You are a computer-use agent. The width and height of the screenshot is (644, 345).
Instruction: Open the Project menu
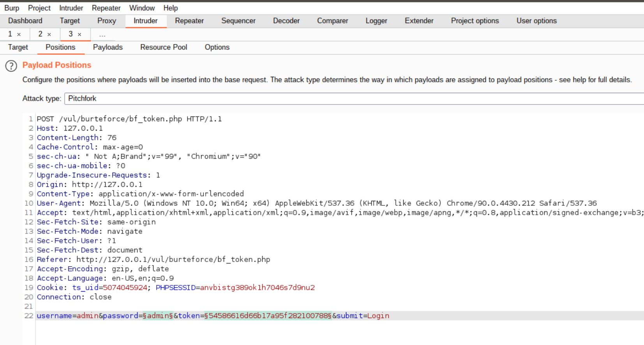[39, 8]
